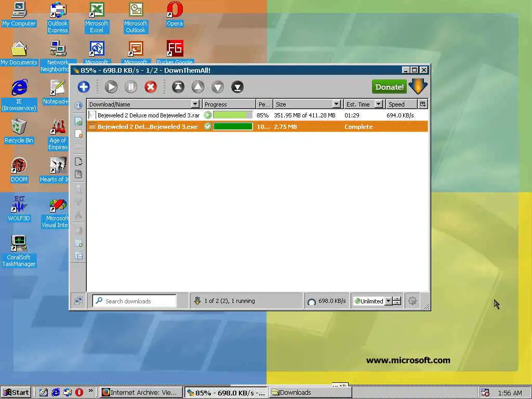Resume selected downloads with the play button
This screenshot has height=399, width=532.
tap(111, 87)
